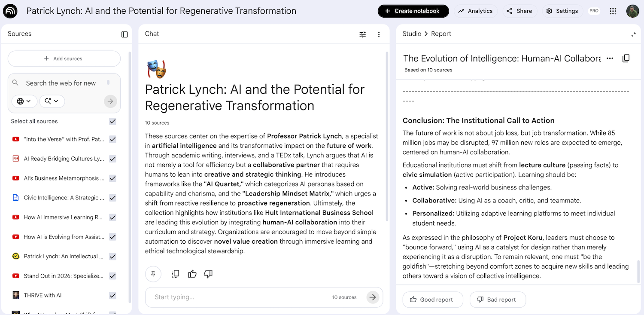This screenshot has height=315, width=644.
Task: Click YouTube icon beside AI's Business Metamorphosis
Action: [16, 178]
